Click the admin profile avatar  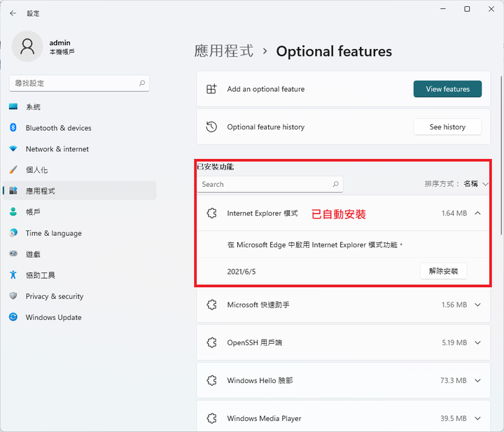pos(27,46)
